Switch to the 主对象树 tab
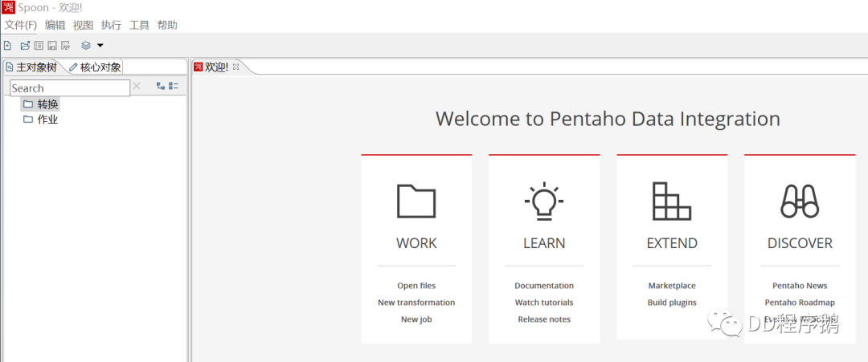The image size is (868, 362). click(x=31, y=67)
